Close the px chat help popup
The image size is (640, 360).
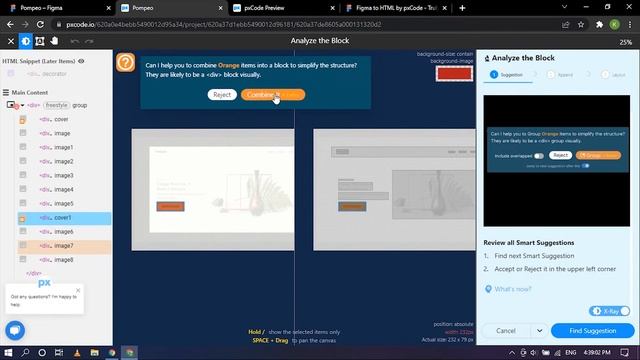pos(78,291)
